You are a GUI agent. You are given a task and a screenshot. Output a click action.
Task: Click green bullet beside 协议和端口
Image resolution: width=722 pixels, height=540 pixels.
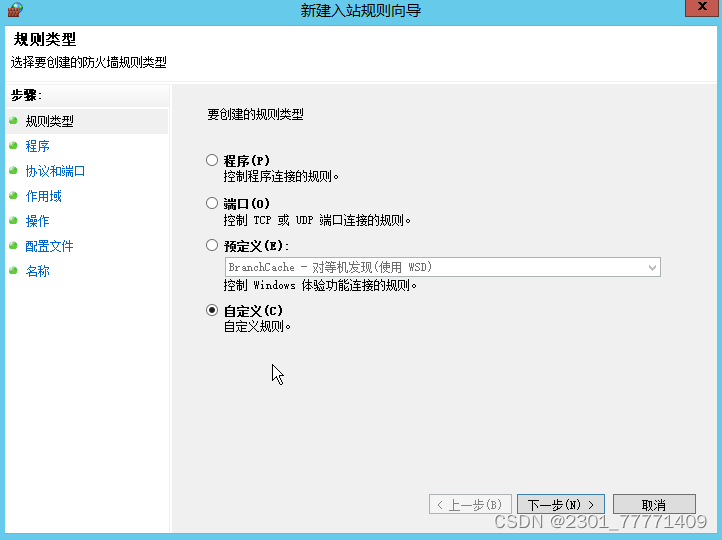13,170
